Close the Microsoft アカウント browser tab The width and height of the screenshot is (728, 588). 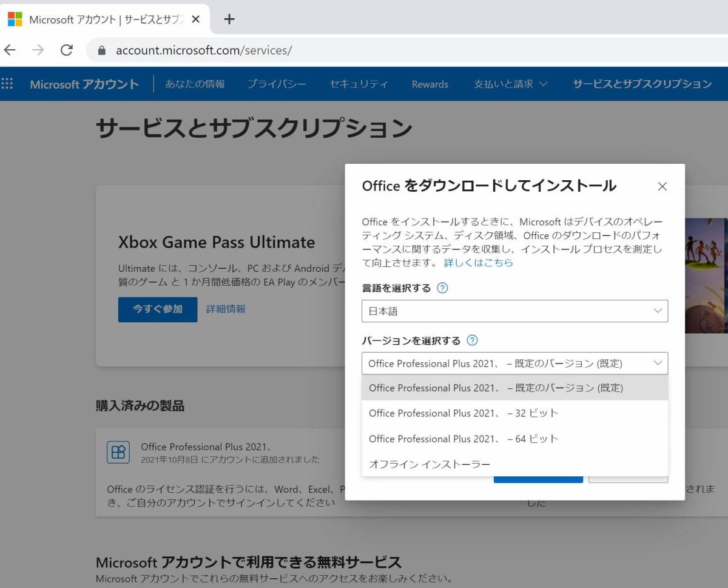(195, 19)
